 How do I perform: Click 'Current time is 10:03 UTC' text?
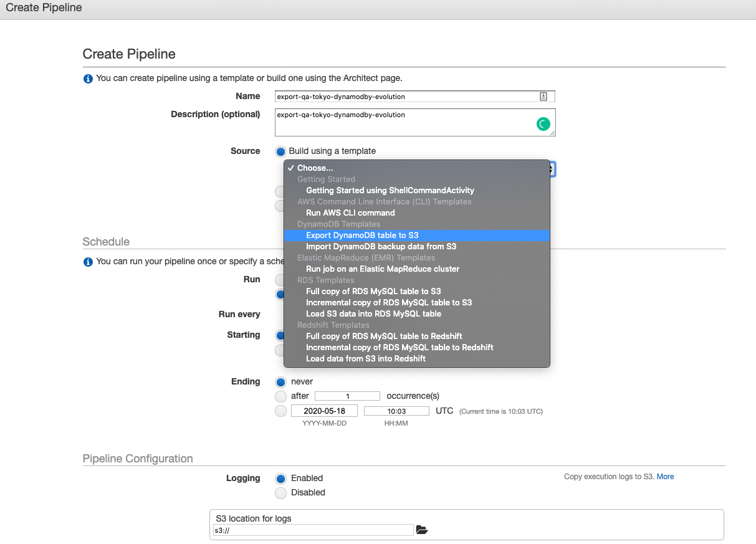click(501, 412)
